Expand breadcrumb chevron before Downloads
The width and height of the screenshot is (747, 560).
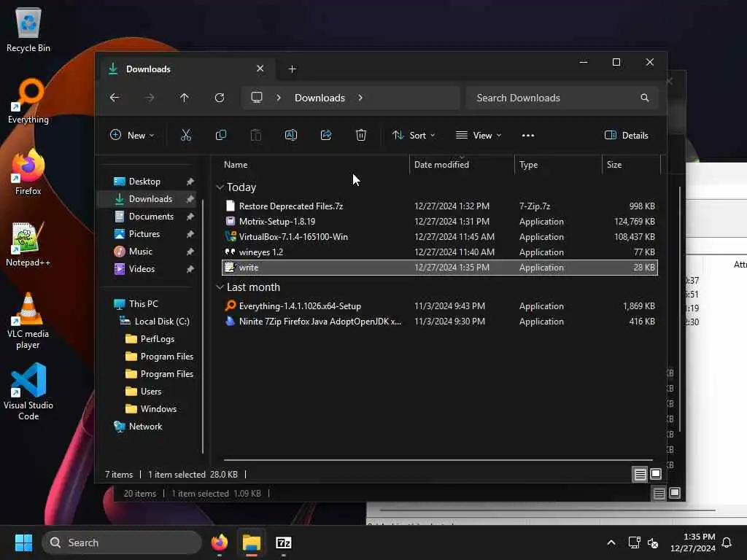point(279,98)
